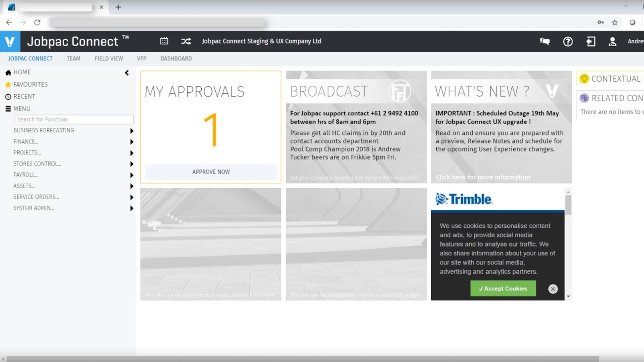Click the browser forward arrow
Screen dimensions: 644x362
coord(23,23)
